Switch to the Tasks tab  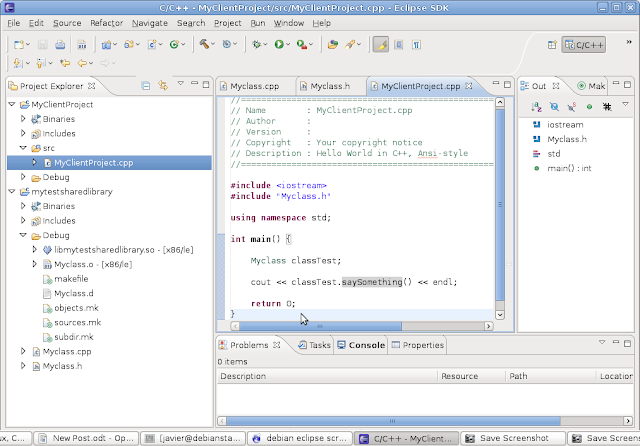click(x=314, y=345)
